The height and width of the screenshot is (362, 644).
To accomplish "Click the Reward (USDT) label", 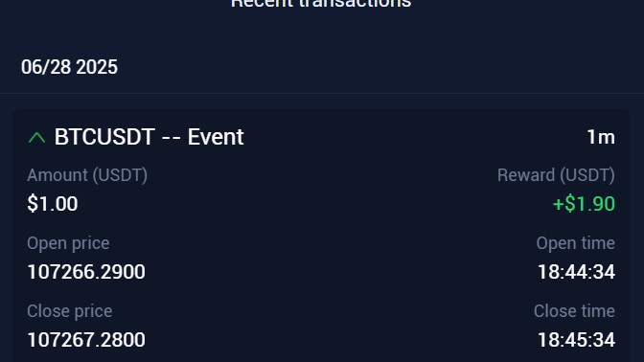I will (556, 175).
